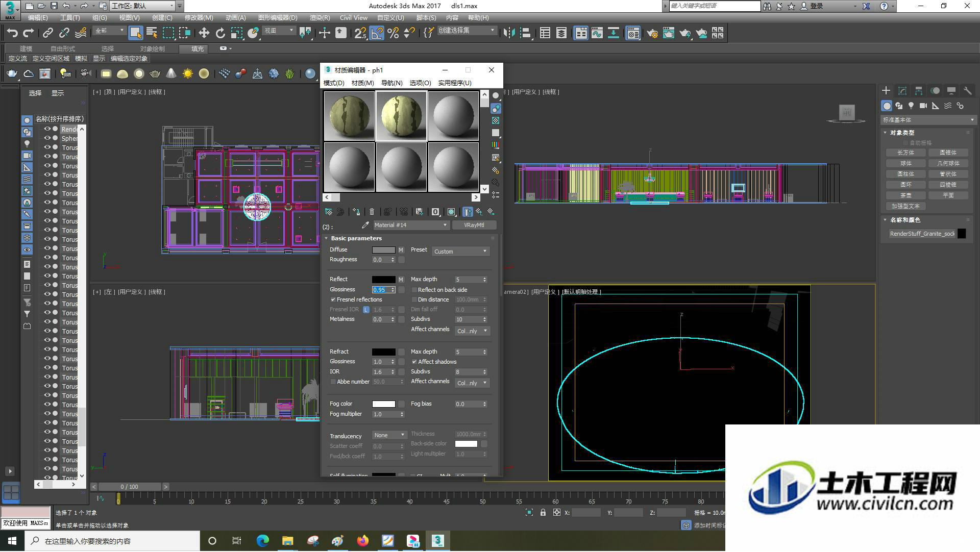Open reflect Affect channels dropdown
Image resolution: width=980 pixels, height=552 pixels.
click(472, 331)
